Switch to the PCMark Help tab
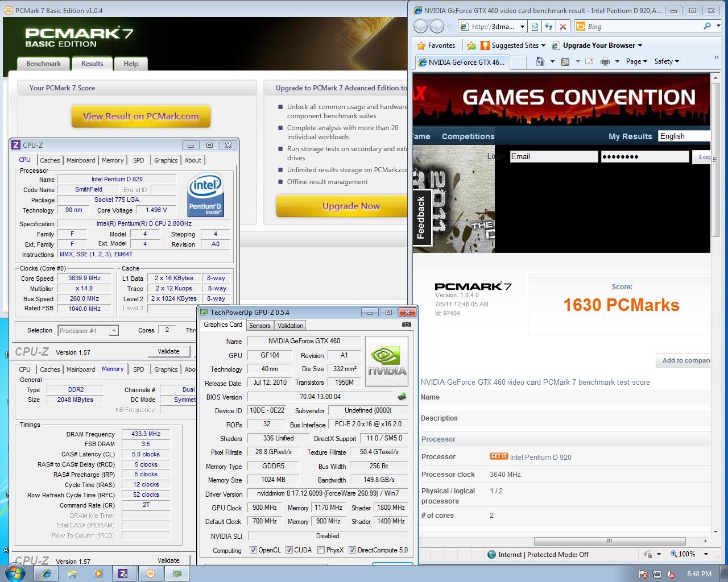The height and width of the screenshot is (582, 728). click(131, 64)
